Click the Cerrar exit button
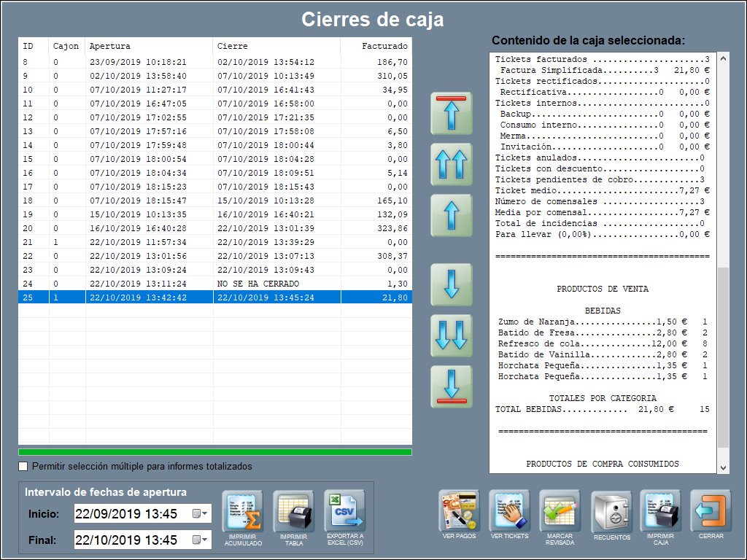The image size is (747, 560). tap(711, 512)
